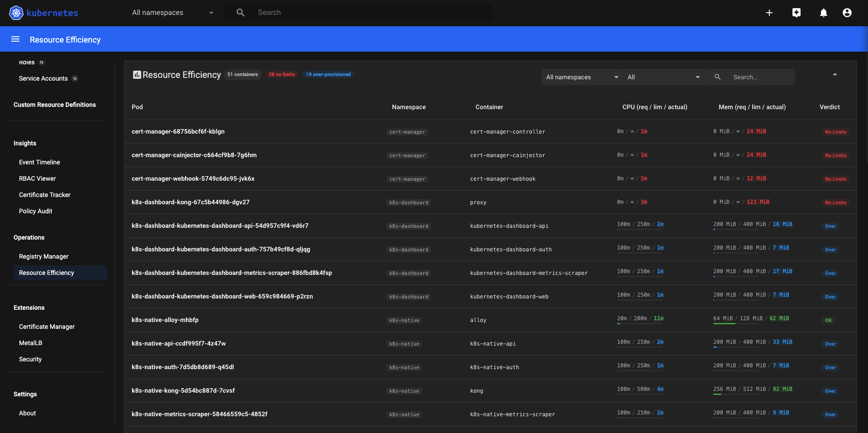Click the Kubernetes logo icon

pyautogui.click(x=16, y=13)
